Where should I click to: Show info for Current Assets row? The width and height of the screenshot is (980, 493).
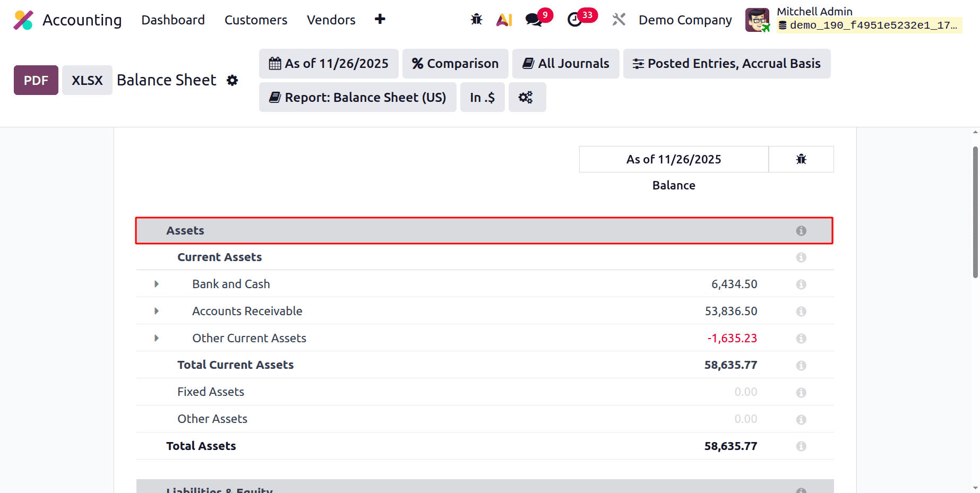(801, 257)
